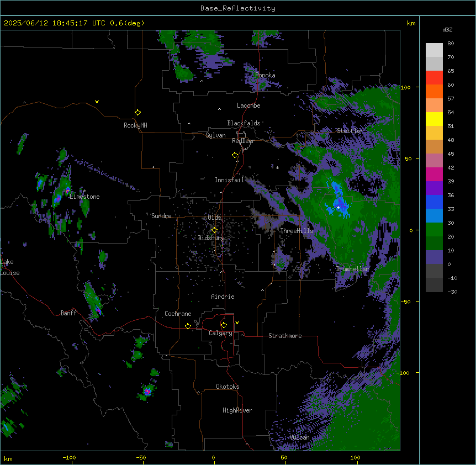Click the ThreeHills label
This screenshot has height=465, width=476.
click(297, 231)
